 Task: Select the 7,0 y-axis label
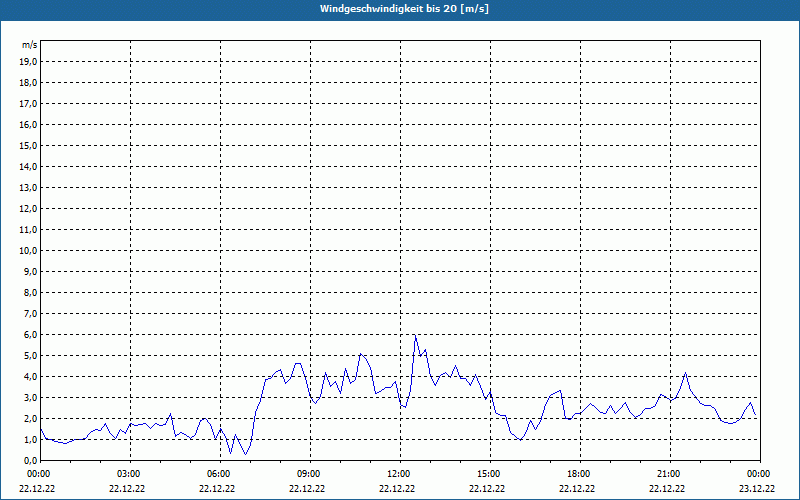[30, 313]
